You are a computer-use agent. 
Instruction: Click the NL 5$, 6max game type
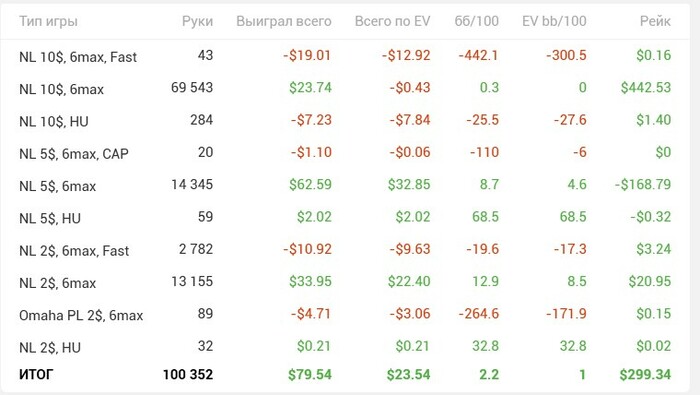tap(57, 186)
